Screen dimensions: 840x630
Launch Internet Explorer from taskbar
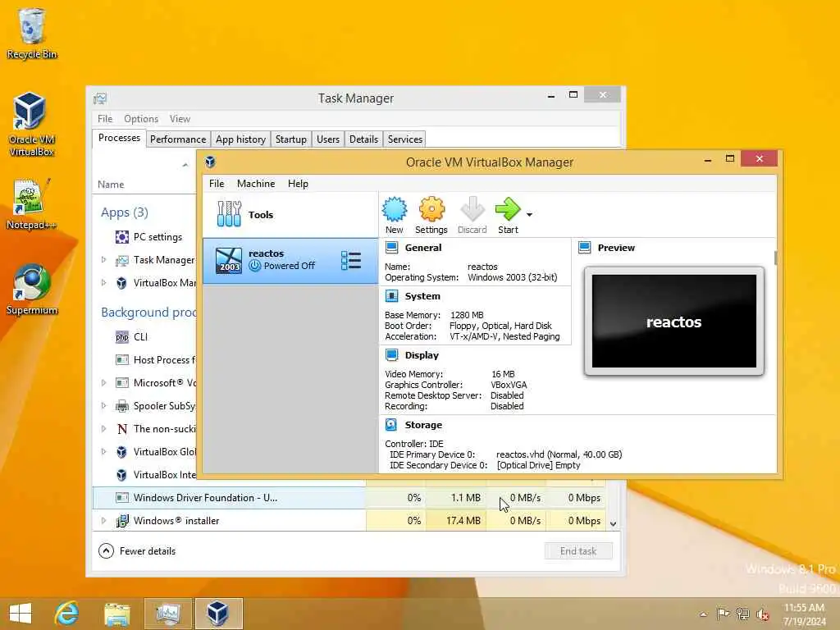66,614
